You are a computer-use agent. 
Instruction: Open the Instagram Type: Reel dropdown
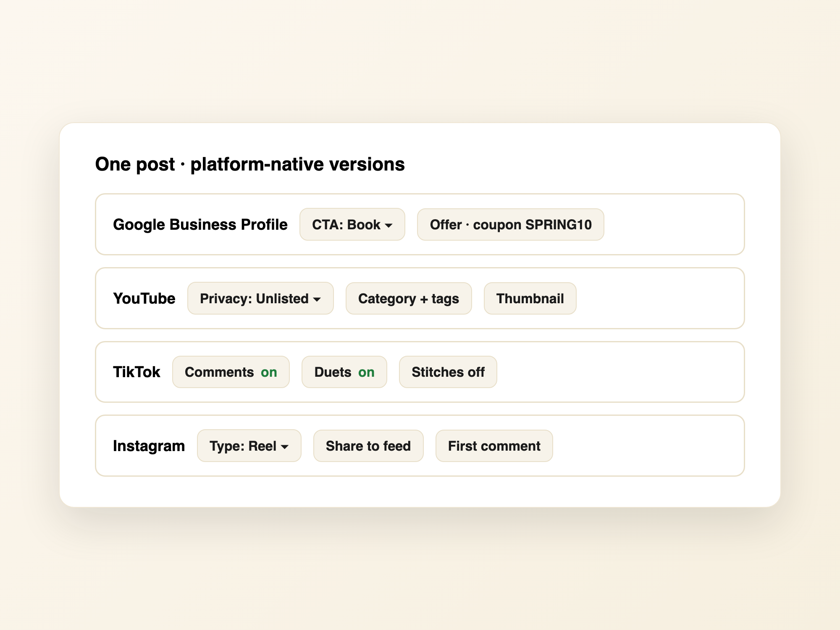click(x=249, y=446)
